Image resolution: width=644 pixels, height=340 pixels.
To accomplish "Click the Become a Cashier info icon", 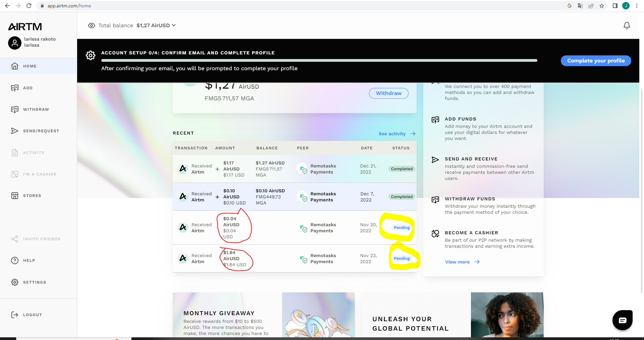I will coord(435,234).
